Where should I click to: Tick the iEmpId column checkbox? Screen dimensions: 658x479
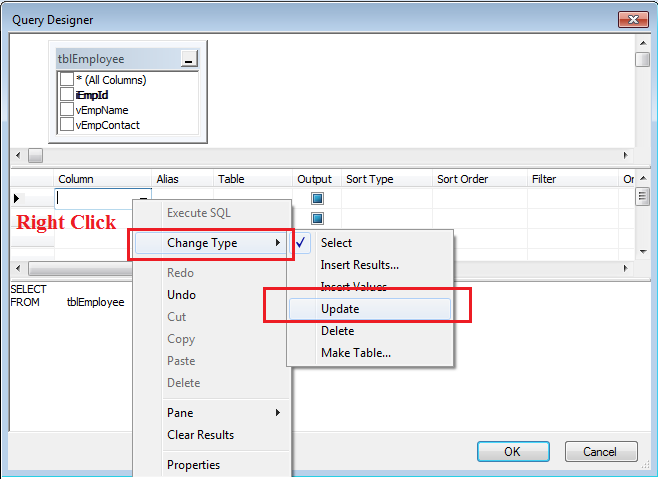67,95
